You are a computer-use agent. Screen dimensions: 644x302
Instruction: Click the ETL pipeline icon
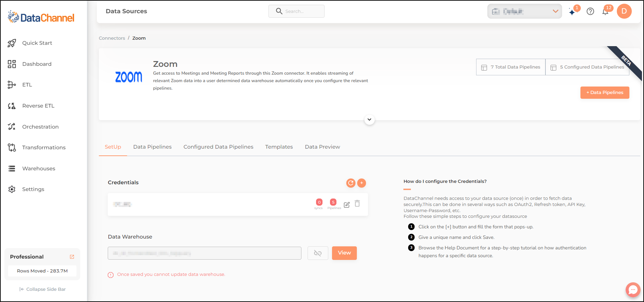click(12, 85)
